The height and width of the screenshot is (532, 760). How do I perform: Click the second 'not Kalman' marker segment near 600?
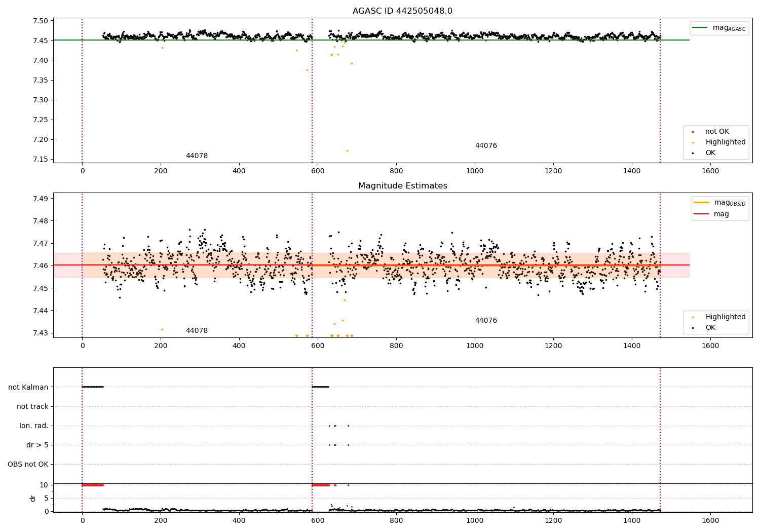tap(321, 387)
